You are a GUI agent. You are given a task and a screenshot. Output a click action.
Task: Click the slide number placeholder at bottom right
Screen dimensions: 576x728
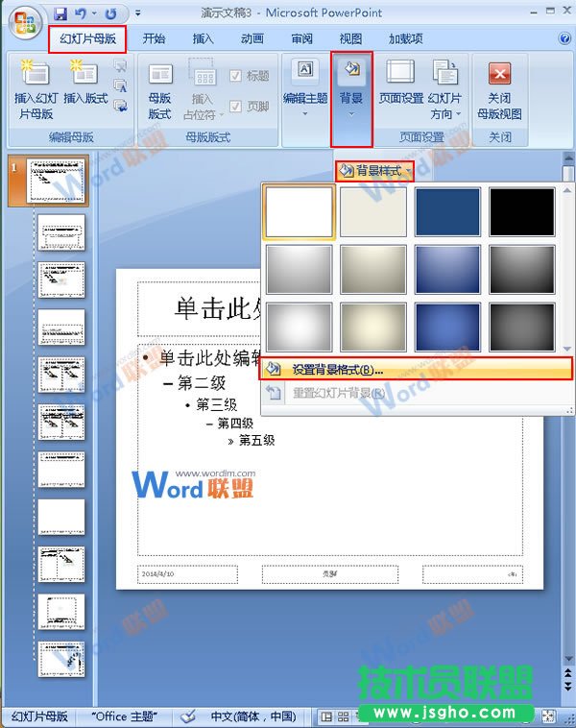472,574
